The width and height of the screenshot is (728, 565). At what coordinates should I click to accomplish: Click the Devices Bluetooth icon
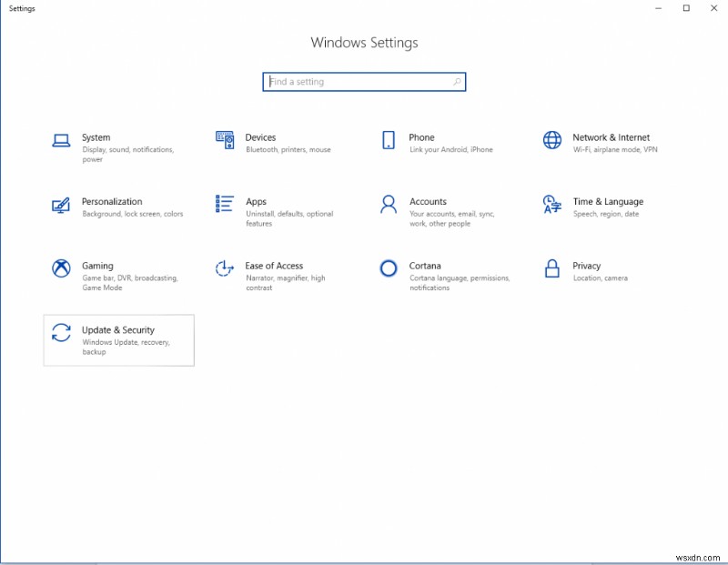tap(224, 142)
